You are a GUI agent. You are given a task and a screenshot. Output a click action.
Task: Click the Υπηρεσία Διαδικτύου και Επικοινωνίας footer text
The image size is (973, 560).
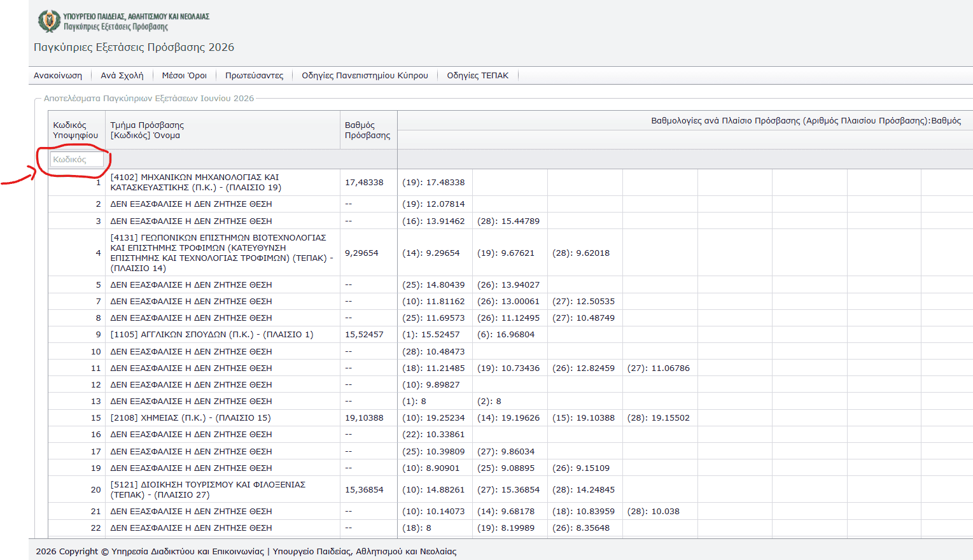(x=188, y=552)
